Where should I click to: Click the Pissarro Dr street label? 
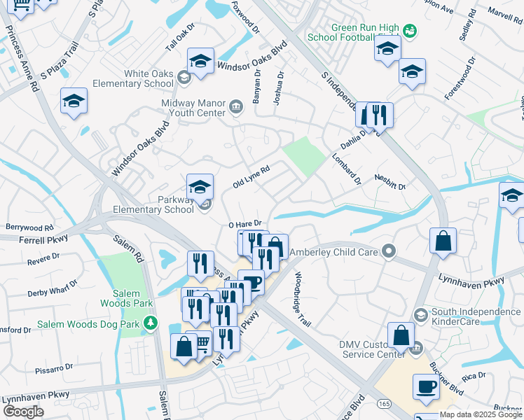click(54, 369)
